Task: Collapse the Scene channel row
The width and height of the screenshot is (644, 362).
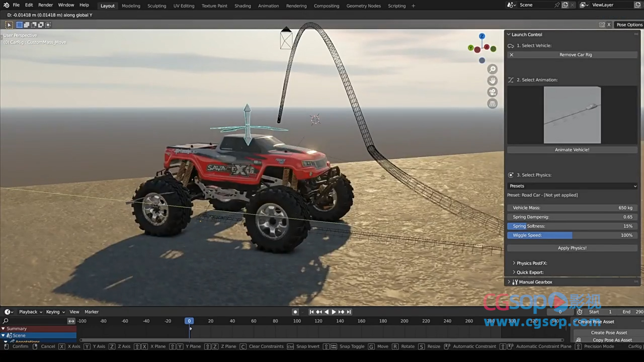Action: click(3, 335)
